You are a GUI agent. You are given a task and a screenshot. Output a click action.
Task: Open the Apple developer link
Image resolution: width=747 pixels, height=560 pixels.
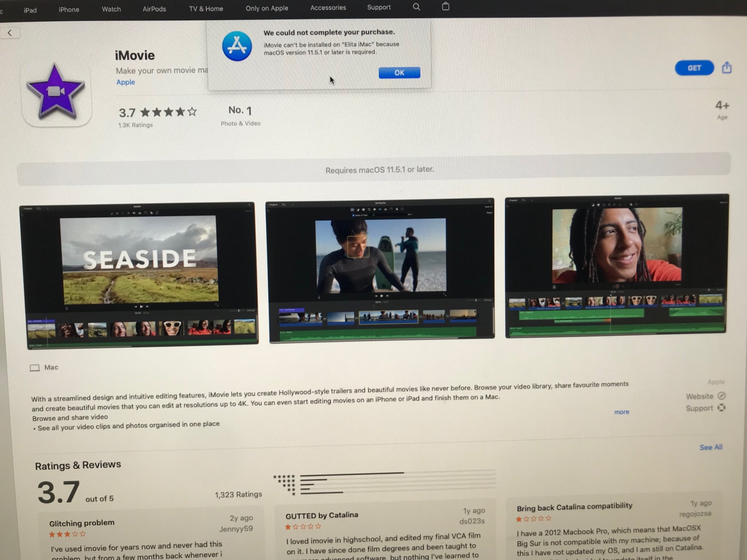coord(125,82)
